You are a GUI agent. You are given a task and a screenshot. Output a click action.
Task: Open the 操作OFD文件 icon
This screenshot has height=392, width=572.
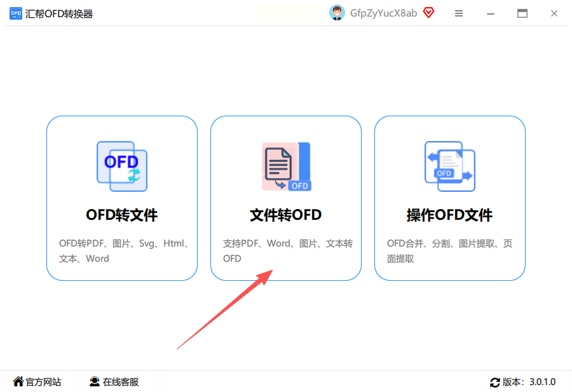pos(450,166)
